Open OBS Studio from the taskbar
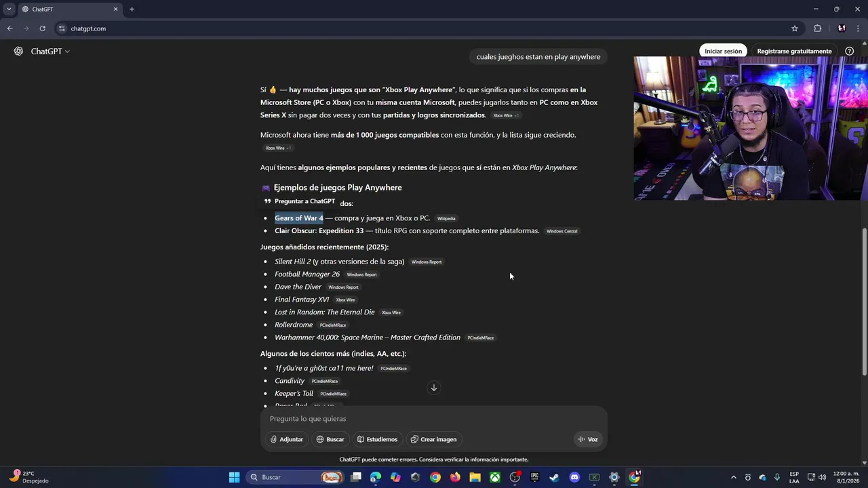Viewport: 868px width, 488px height. [x=515, y=477]
